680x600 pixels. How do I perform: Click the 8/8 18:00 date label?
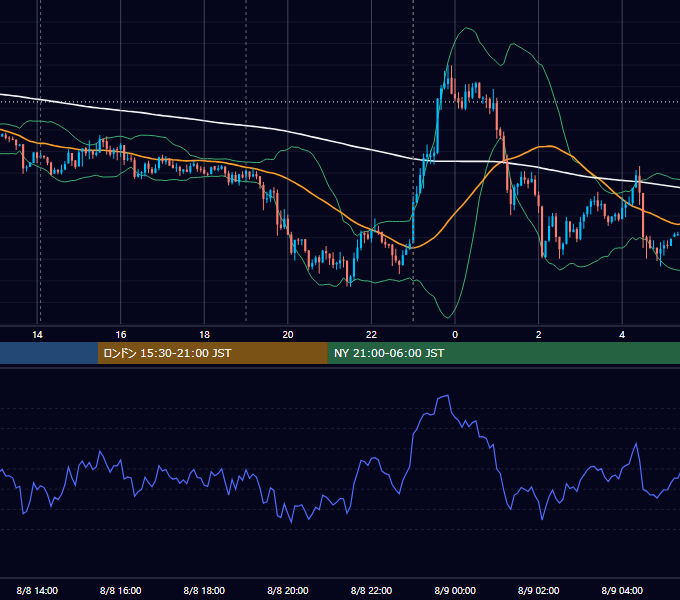coord(204,590)
